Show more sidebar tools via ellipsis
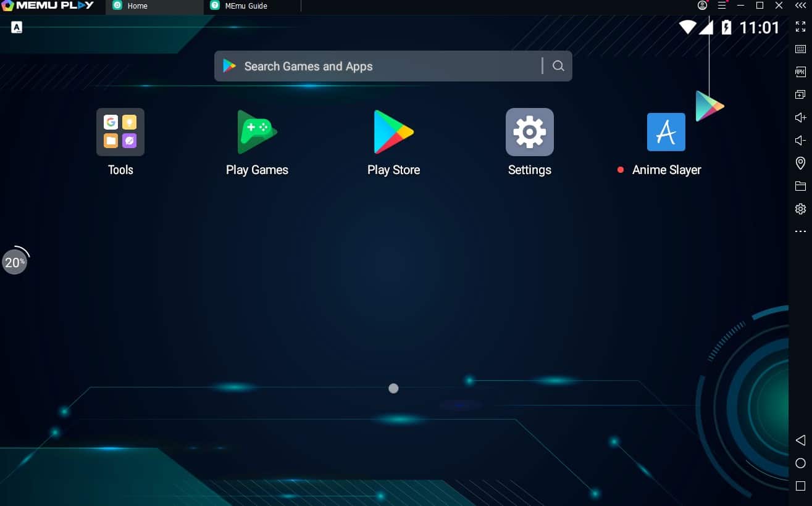Screen dimensions: 812x506 coord(800,231)
